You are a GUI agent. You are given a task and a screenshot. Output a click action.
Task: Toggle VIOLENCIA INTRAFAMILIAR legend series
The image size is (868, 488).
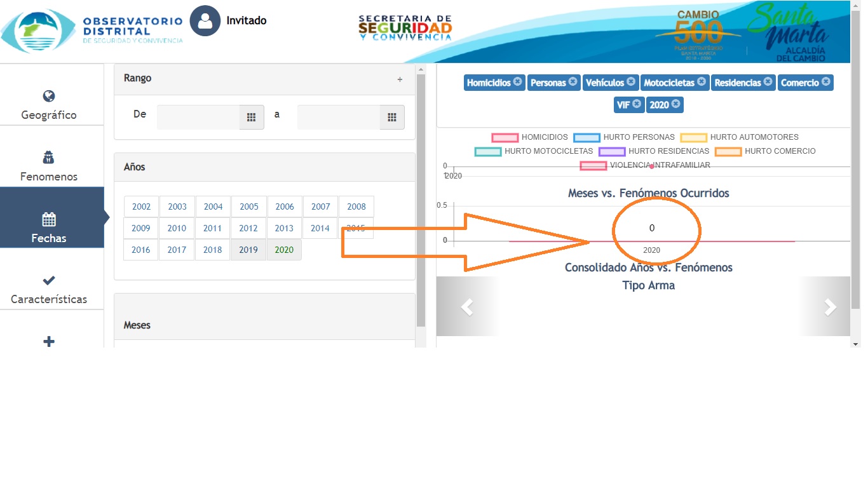645,165
